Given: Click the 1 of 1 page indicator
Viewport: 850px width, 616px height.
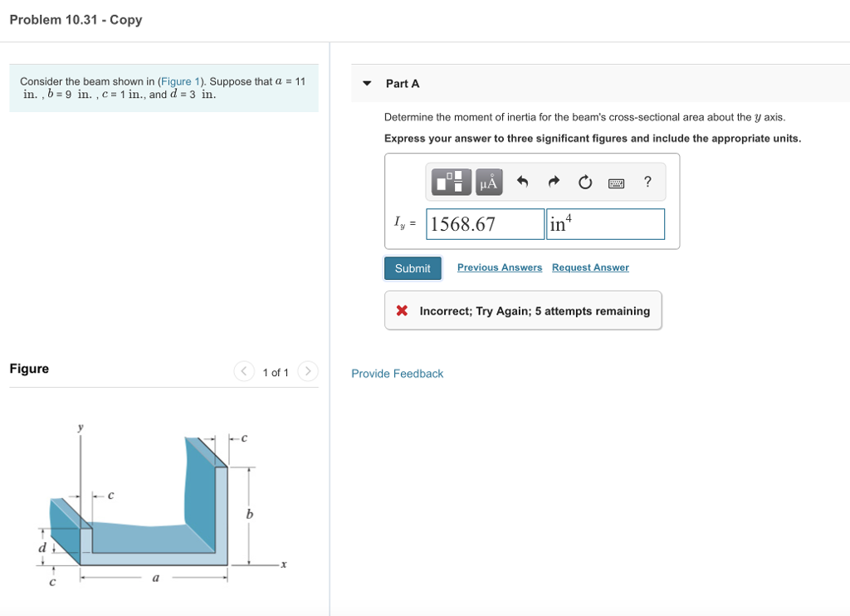Looking at the screenshot, I should (276, 372).
